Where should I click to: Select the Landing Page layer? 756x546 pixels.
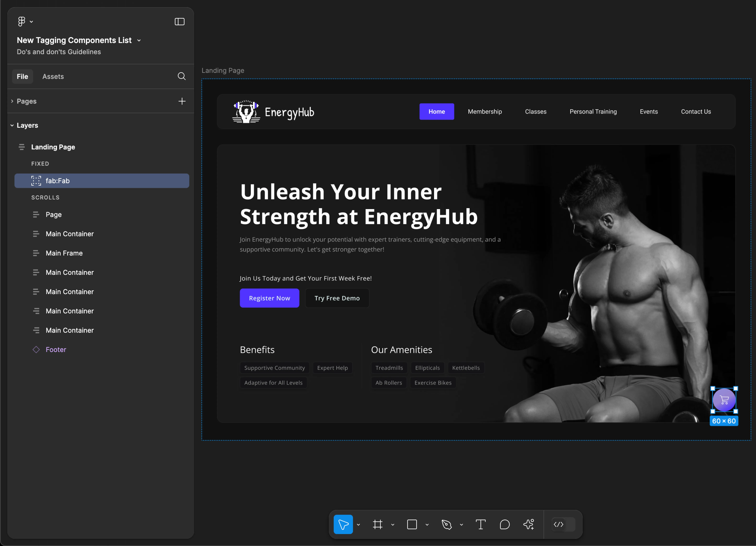(x=53, y=147)
